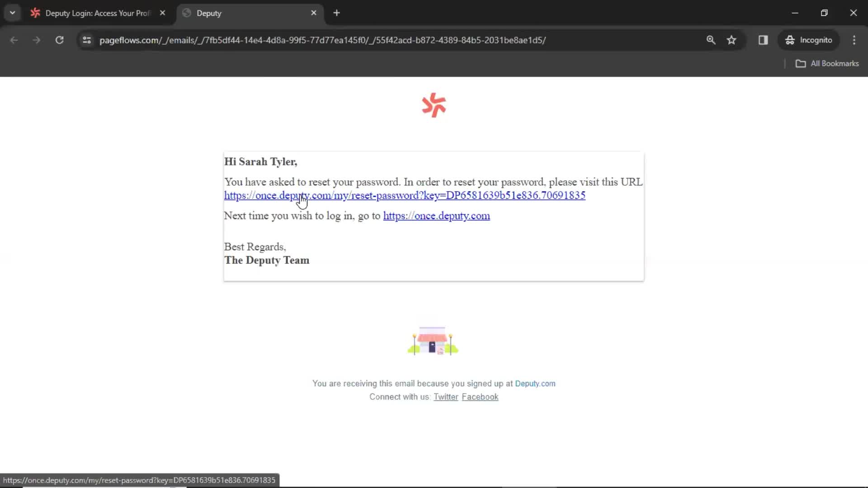Click the password reset URL link
Screen dimensions: 868x488
[404, 196]
